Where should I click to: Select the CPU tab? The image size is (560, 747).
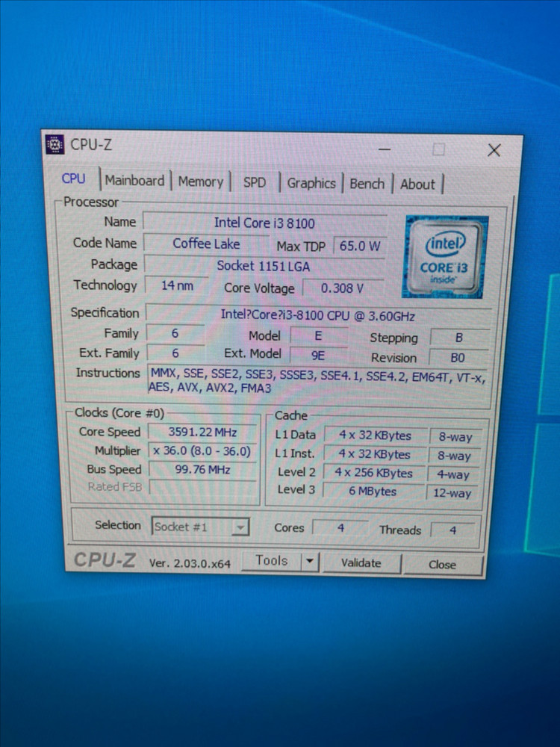(x=73, y=179)
